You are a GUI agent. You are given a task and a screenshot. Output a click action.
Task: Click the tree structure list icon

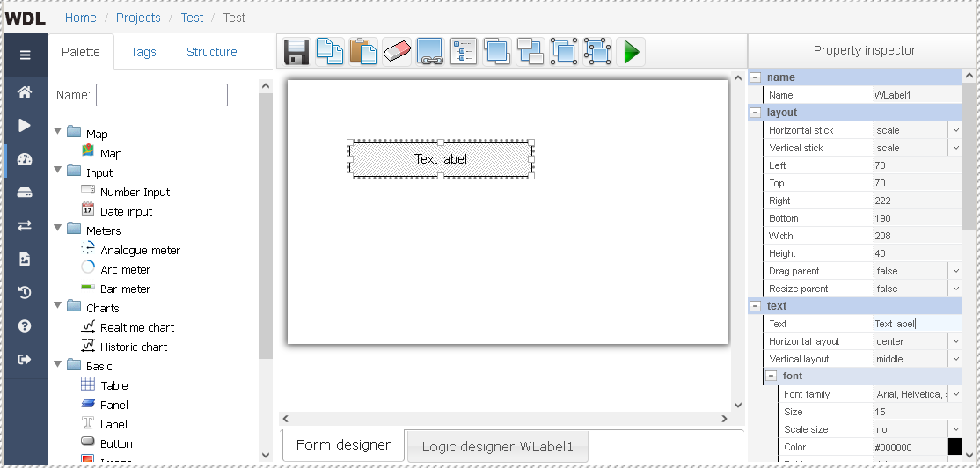pyautogui.click(x=463, y=51)
